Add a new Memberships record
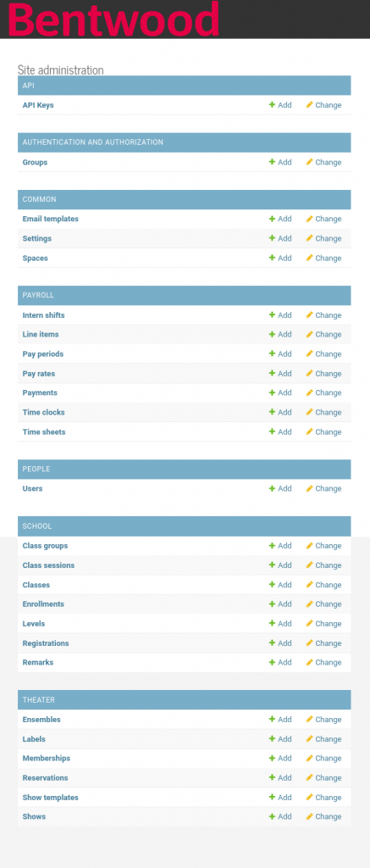This screenshot has width=370, height=868. pos(280,759)
